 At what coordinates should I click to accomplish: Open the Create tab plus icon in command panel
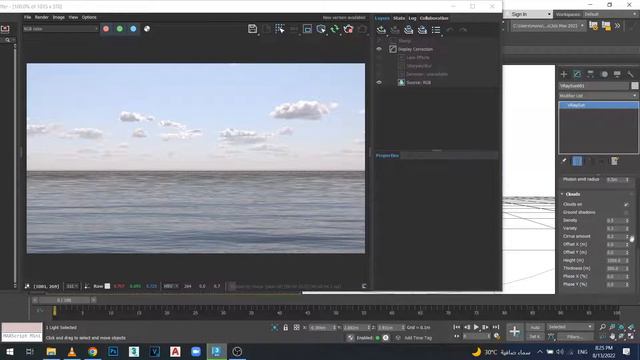(564, 74)
